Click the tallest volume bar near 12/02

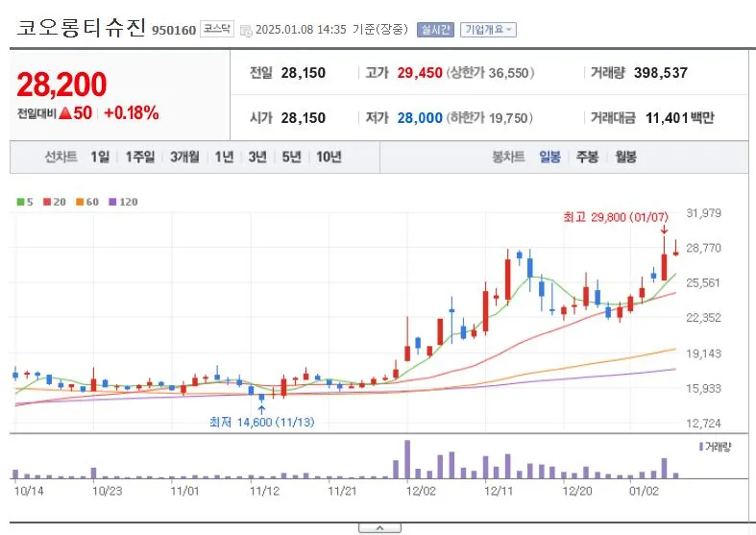[407, 459]
